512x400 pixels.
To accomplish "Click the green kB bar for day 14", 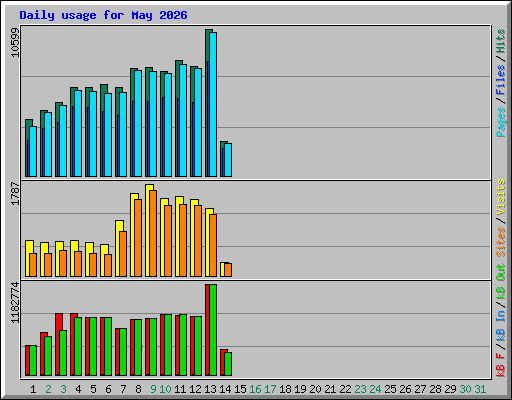I will [228, 364].
